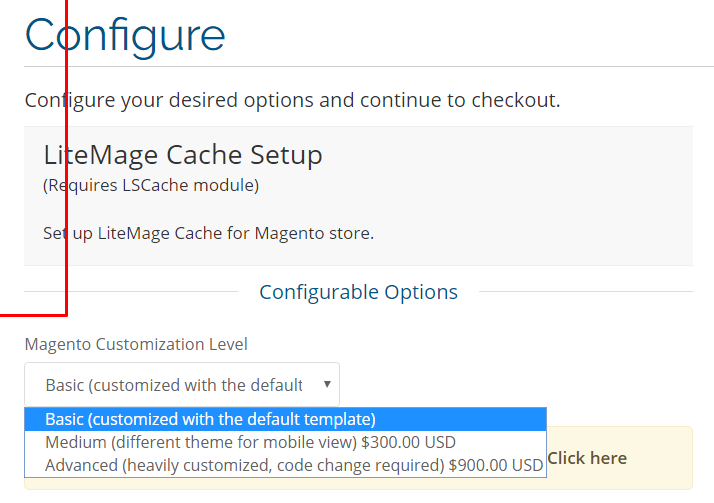
Task: Open the Magento Customization Level combo box
Action: pos(182,385)
